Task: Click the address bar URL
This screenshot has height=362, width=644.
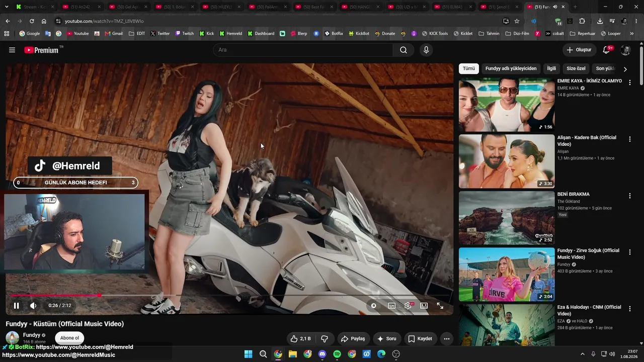Action: [x=104, y=21]
